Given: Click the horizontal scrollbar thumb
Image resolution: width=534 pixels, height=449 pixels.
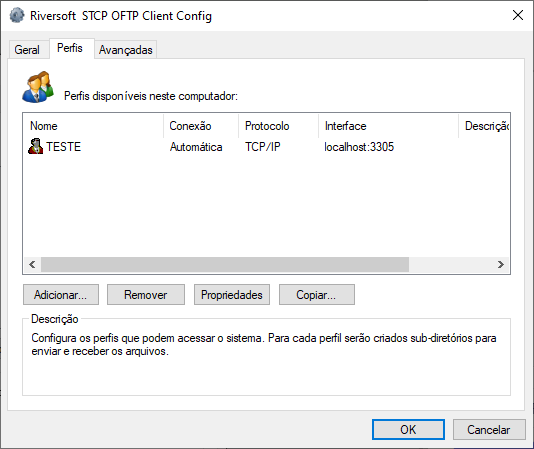Looking at the screenshot, I should click(225, 264).
